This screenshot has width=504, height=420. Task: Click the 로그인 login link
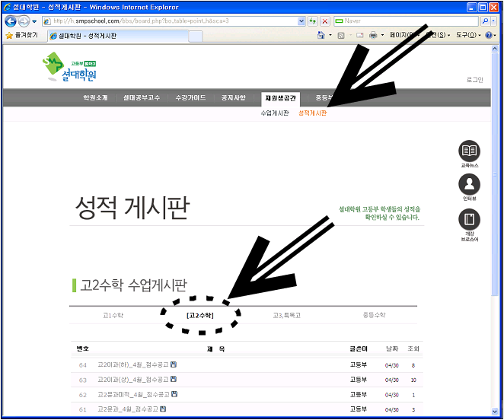pos(474,80)
